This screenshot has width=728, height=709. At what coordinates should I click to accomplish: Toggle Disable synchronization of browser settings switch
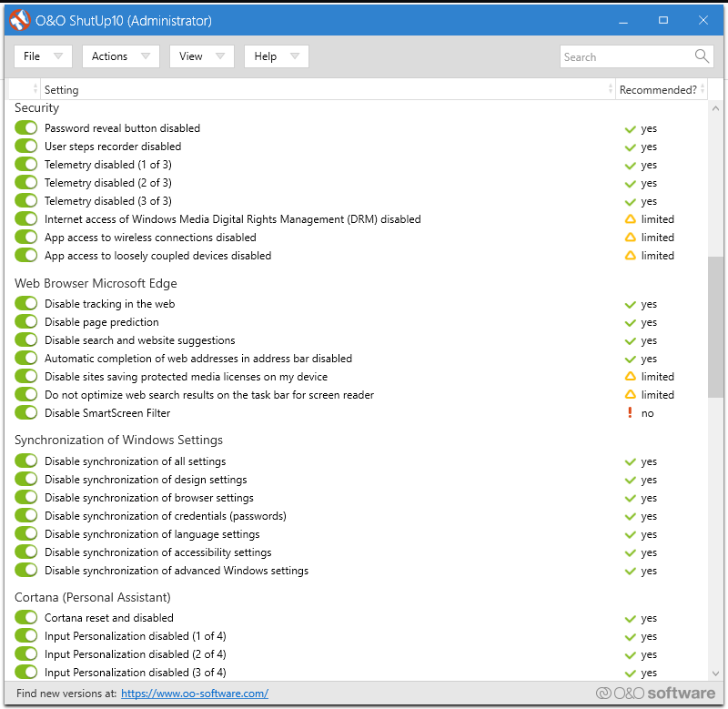pos(26,497)
